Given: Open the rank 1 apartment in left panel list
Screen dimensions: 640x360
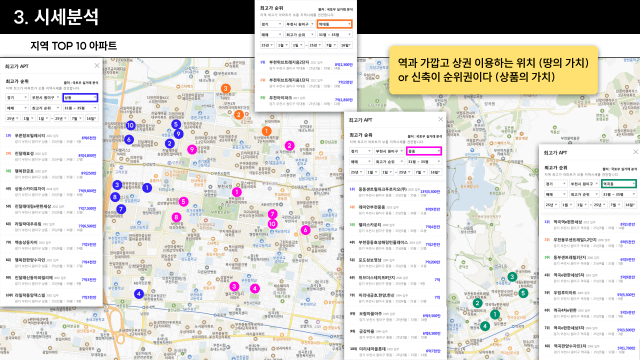Looking at the screenshot, I should [x=51, y=138].
